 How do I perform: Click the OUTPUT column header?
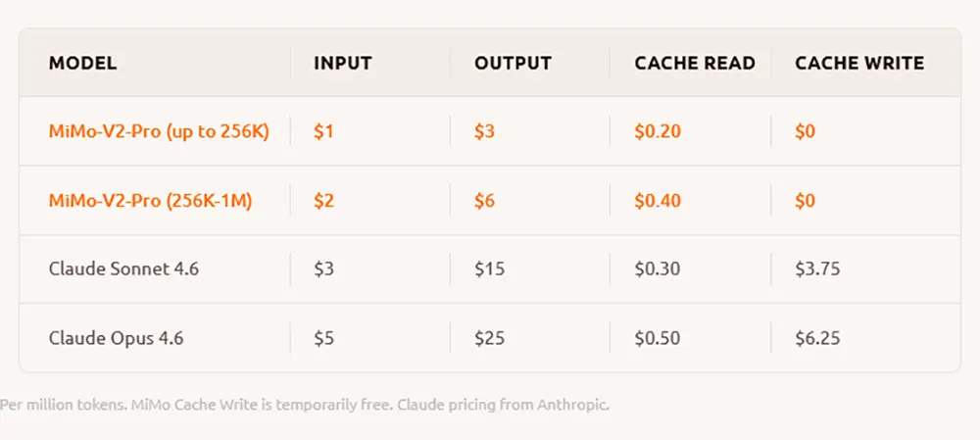513,64
